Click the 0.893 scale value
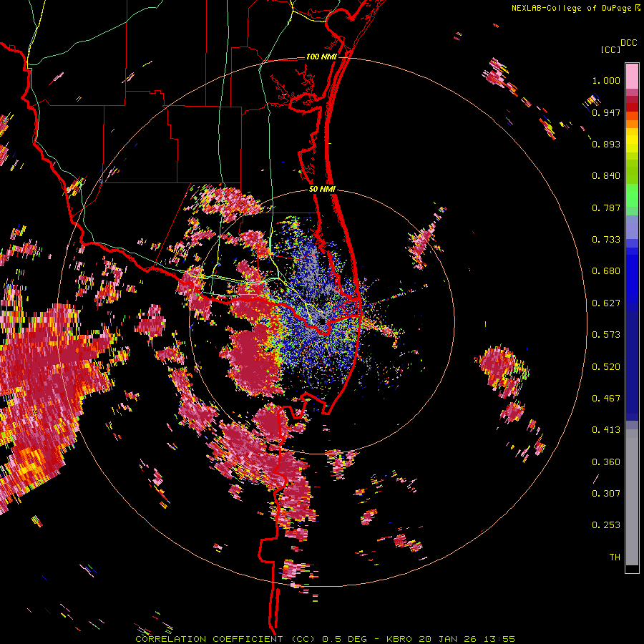 (x=606, y=144)
